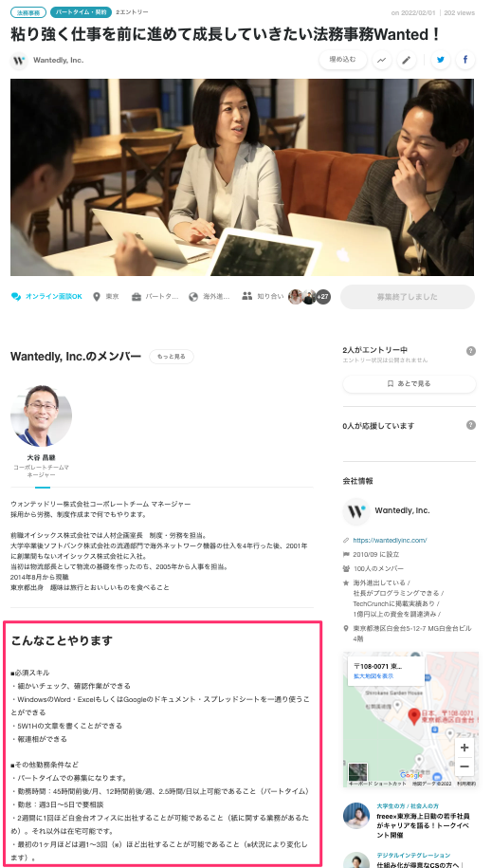
Task: Zoom in on the map
Action: (x=465, y=748)
